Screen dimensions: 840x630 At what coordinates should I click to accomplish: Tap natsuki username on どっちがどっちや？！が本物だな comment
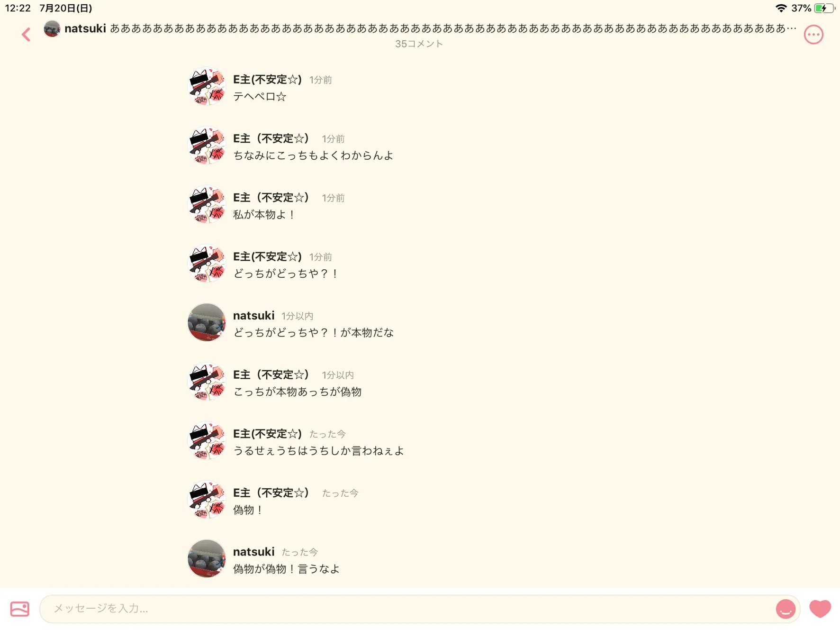click(x=253, y=316)
